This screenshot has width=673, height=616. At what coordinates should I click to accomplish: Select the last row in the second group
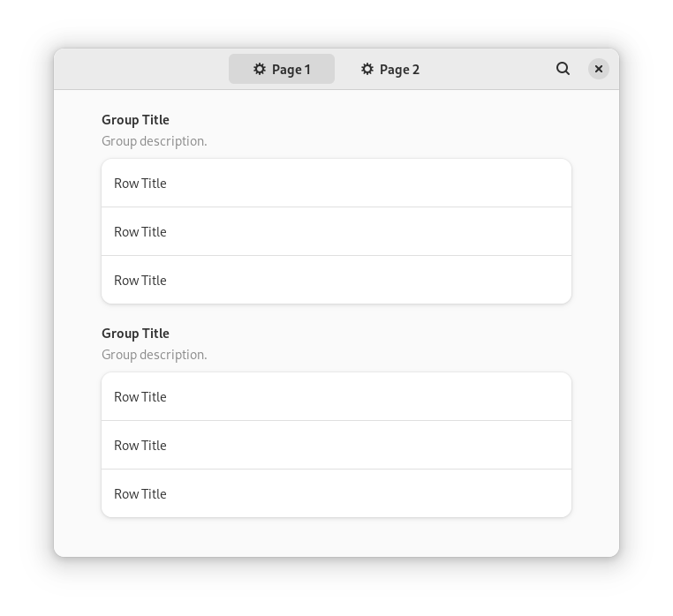[x=336, y=493]
